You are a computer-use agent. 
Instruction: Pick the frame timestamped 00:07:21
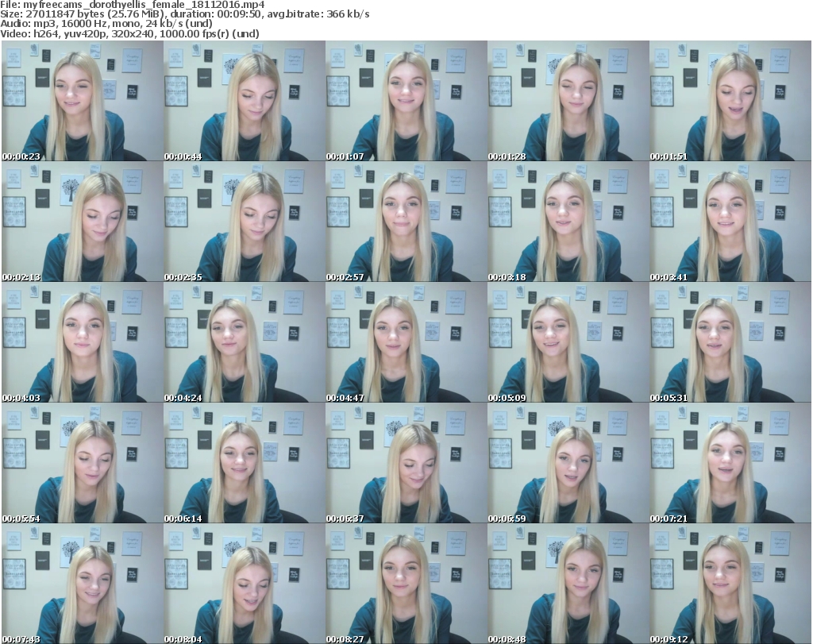tap(729, 463)
